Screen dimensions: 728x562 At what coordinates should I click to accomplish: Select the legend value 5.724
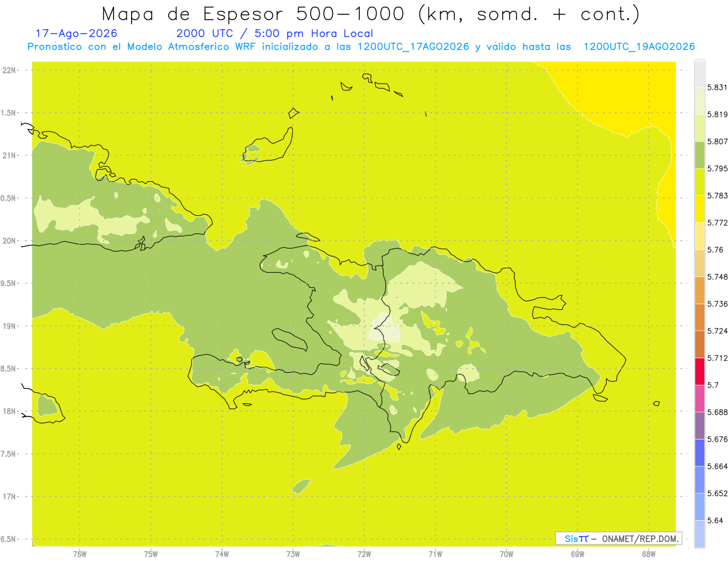717,331
